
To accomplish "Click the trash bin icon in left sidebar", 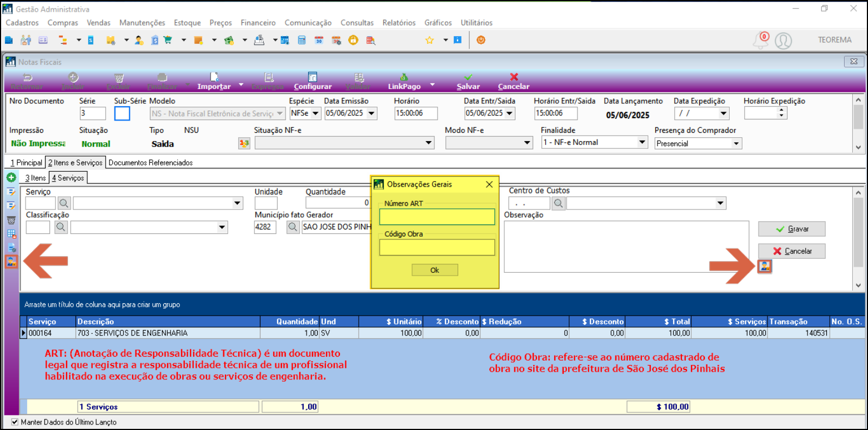I will pyautogui.click(x=11, y=220).
